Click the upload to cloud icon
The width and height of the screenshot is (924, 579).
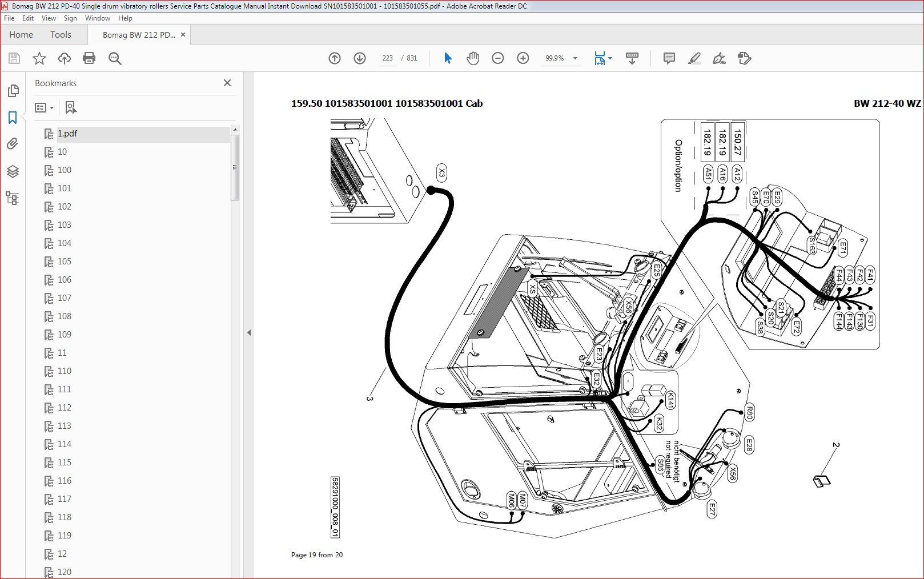tap(65, 58)
